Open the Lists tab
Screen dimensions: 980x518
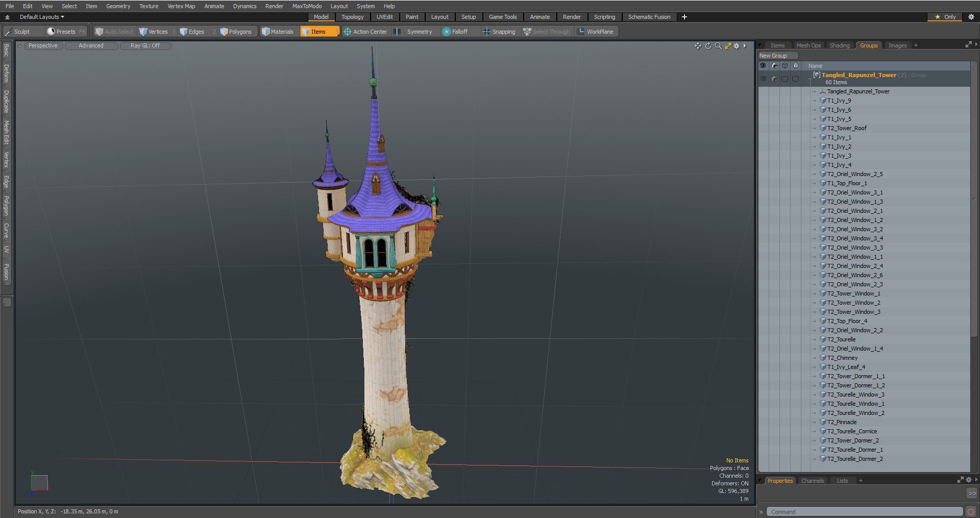pyautogui.click(x=843, y=481)
